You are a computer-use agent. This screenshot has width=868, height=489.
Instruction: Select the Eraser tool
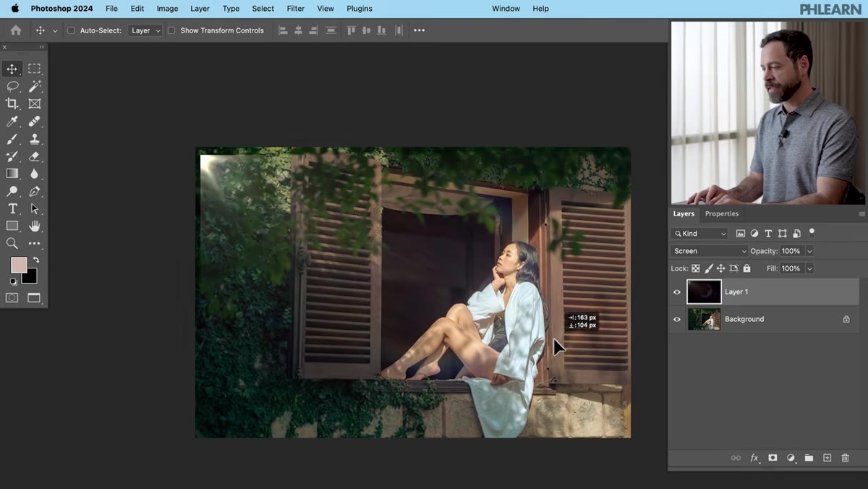34,156
